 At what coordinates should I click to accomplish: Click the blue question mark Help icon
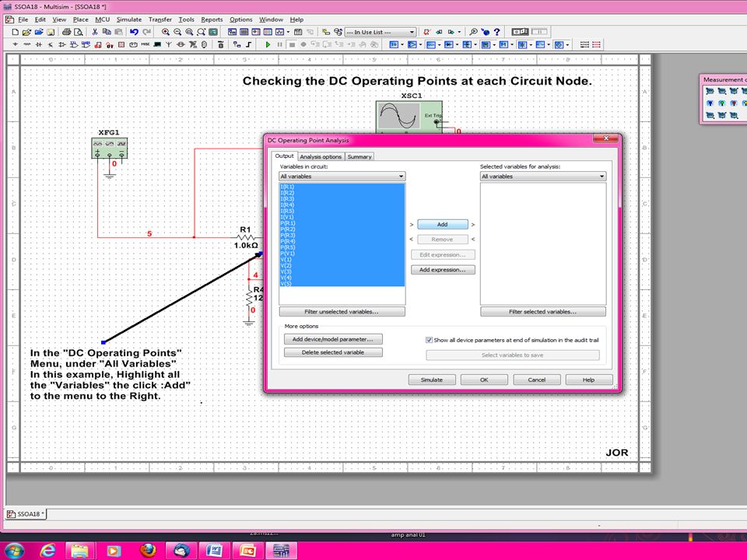coord(497,32)
